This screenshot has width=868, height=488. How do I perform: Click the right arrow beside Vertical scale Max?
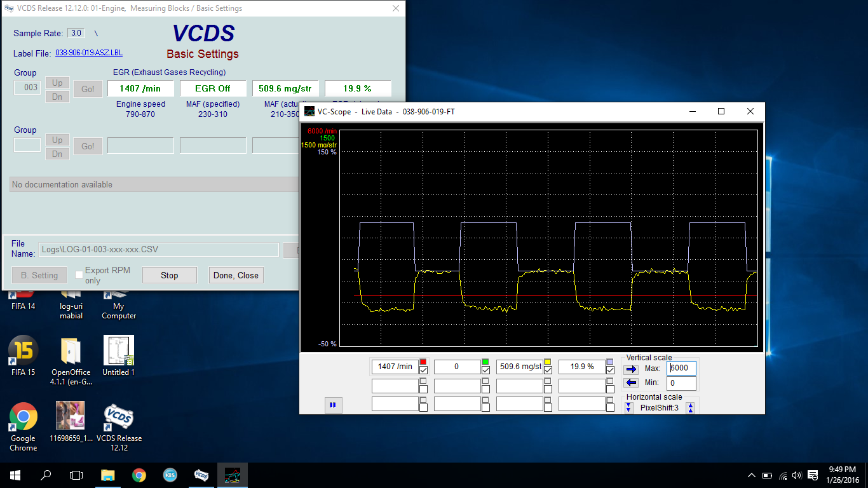pyautogui.click(x=630, y=369)
